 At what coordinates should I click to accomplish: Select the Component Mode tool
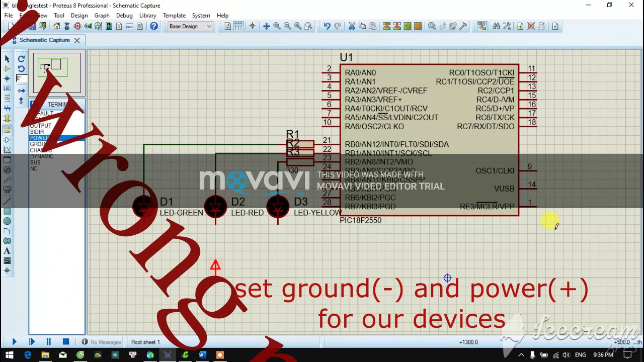(7, 69)
